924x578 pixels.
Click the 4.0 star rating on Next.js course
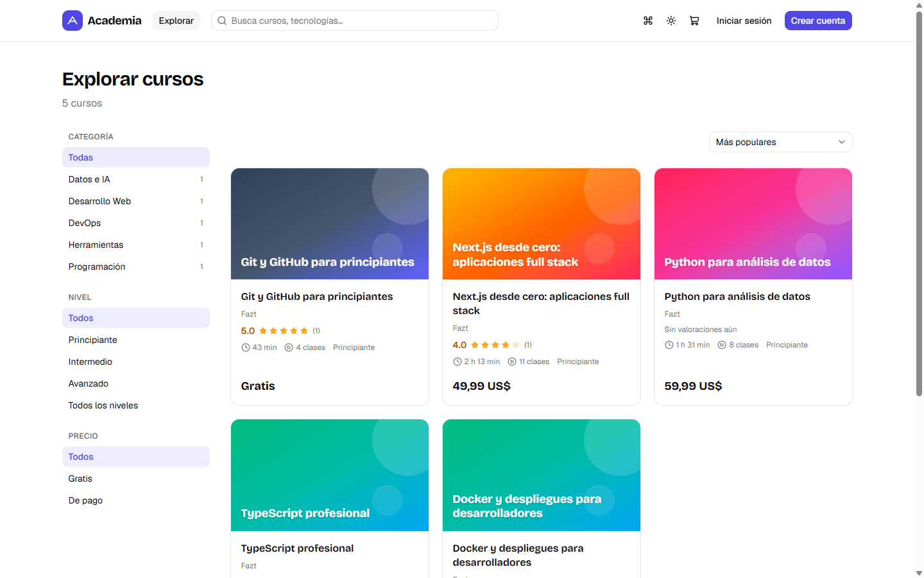492,345
